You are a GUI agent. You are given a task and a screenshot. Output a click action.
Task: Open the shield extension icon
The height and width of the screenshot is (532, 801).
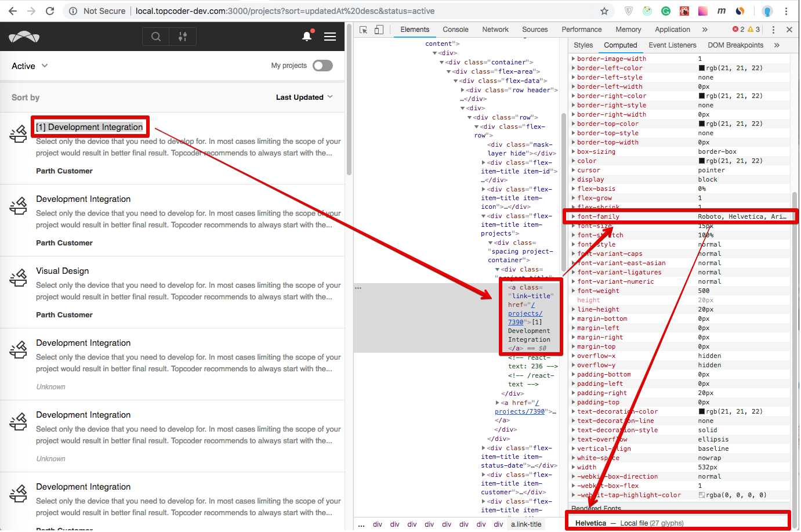pyautogui.click(x=629, y=11)
